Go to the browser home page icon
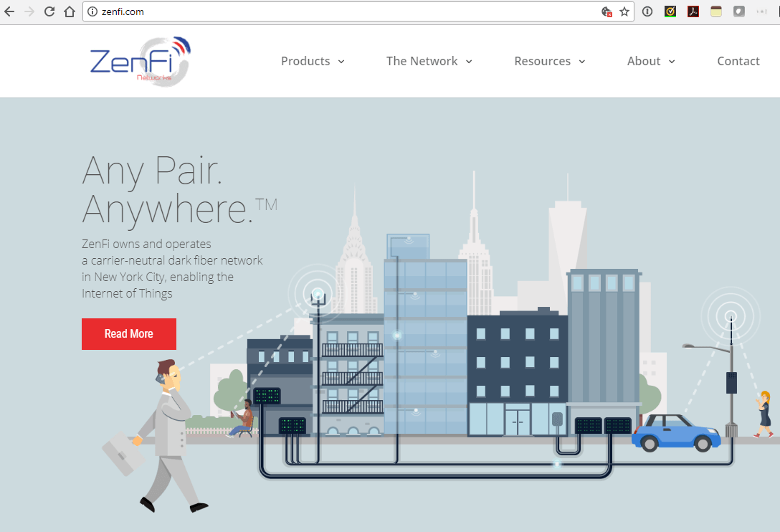Image resolution: width=780 pixels, height=532 pixels. click(70, 11)
